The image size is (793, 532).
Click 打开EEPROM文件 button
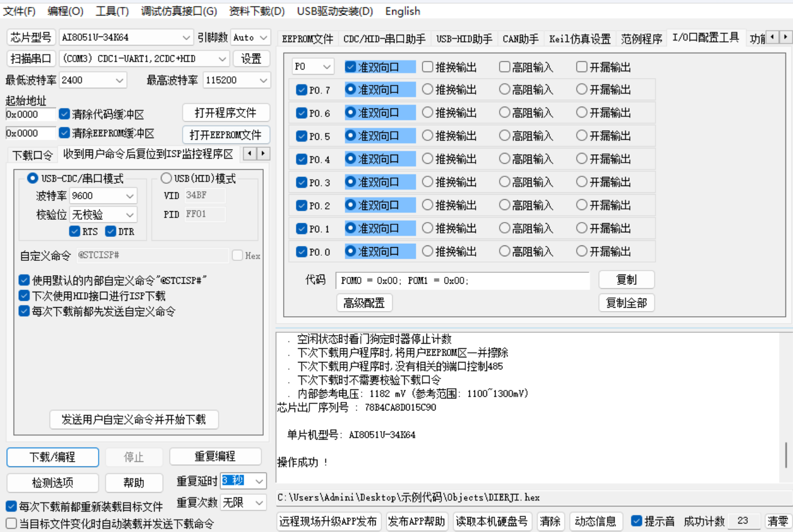click(226, 135)
